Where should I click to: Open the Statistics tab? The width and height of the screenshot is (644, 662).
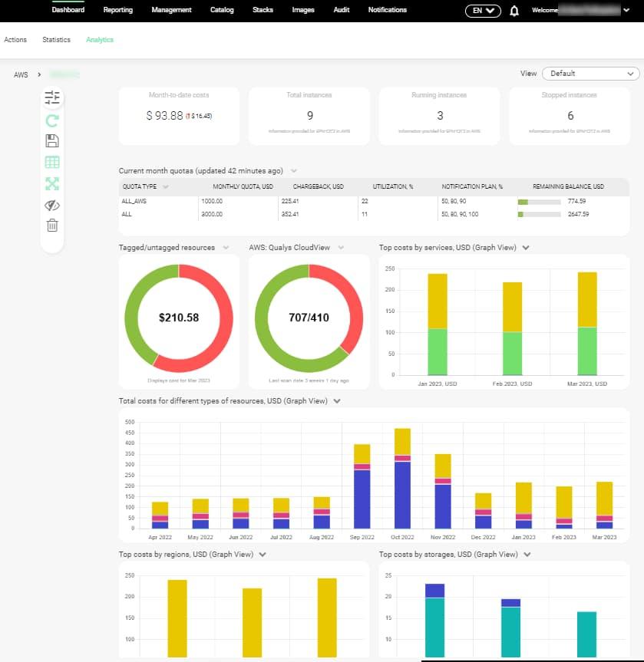(x=56, y=39)
